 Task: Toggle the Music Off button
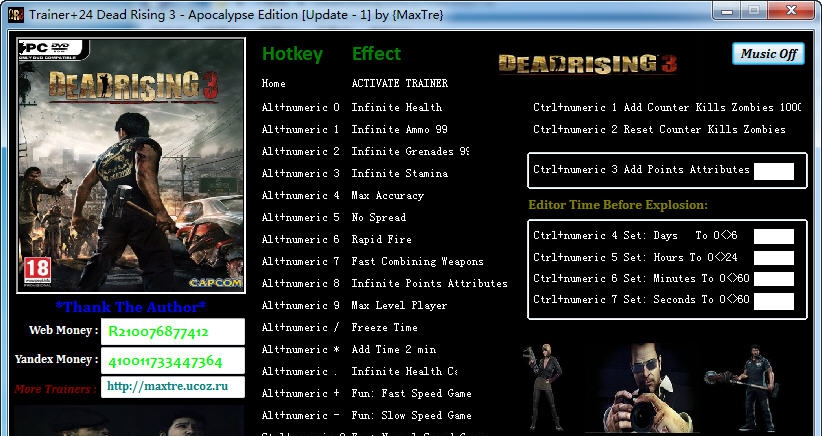768,54
